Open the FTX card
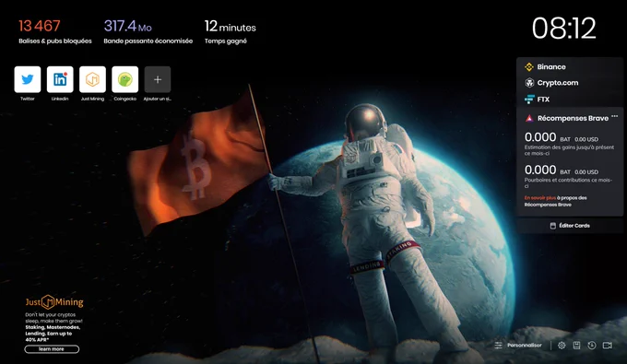The image size is (627, 364). [570, 100]
